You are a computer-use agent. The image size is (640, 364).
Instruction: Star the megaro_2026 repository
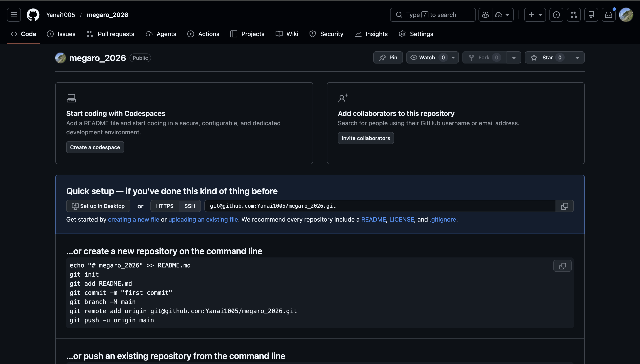point(547,57)
